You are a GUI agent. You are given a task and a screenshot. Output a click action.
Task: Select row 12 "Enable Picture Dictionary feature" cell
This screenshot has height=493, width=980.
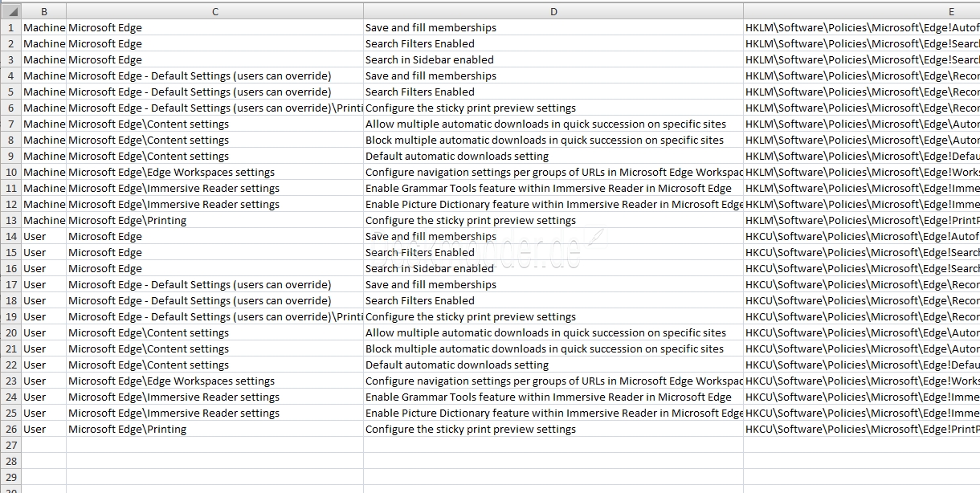pyautogui.click(x=553, y=204)
